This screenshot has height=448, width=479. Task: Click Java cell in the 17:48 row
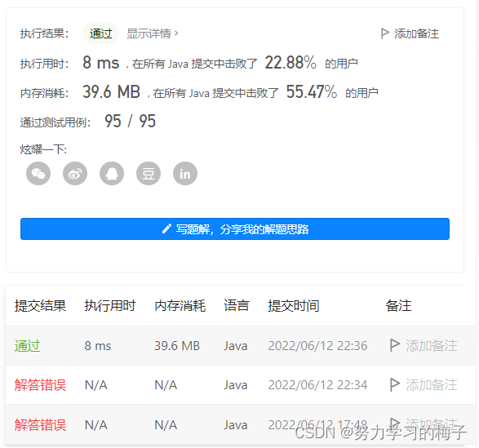pyautogui.click(x=236, y=425)
